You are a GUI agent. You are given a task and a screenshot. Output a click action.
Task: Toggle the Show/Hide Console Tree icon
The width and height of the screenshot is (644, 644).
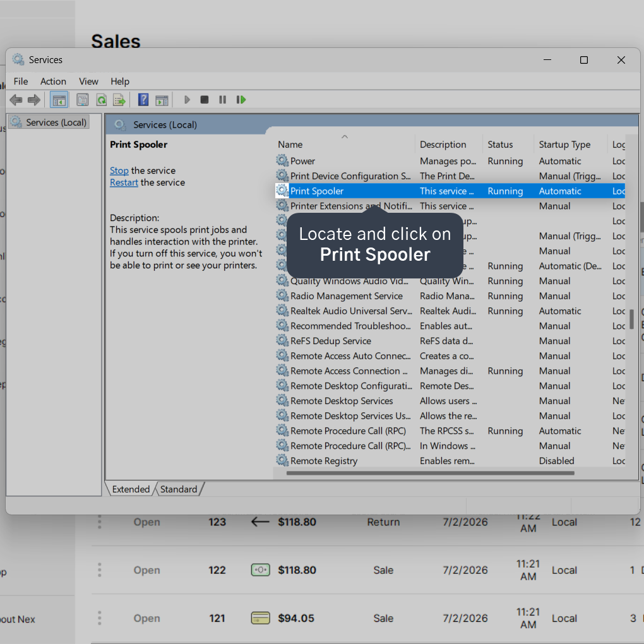pos(59,100)
